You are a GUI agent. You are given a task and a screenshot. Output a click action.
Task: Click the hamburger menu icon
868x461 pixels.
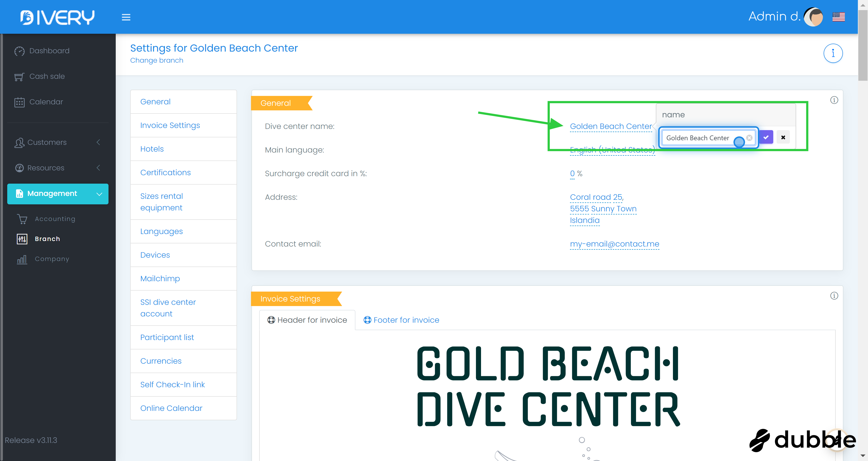[126, 17]
